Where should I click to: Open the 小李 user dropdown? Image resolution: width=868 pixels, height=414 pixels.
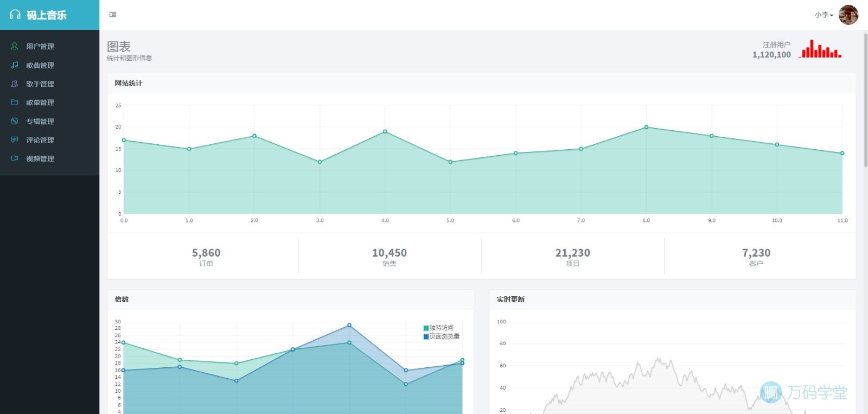(824, 15)
